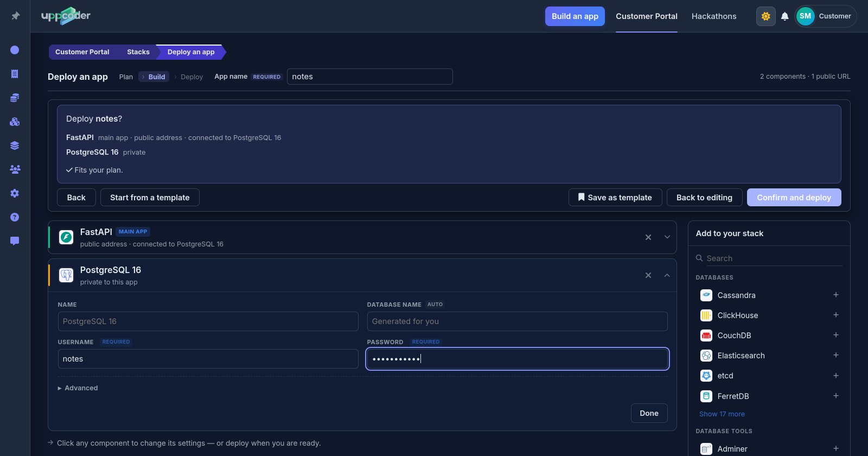Focus the App name field

pyautogui.click(x=370, y=77)
